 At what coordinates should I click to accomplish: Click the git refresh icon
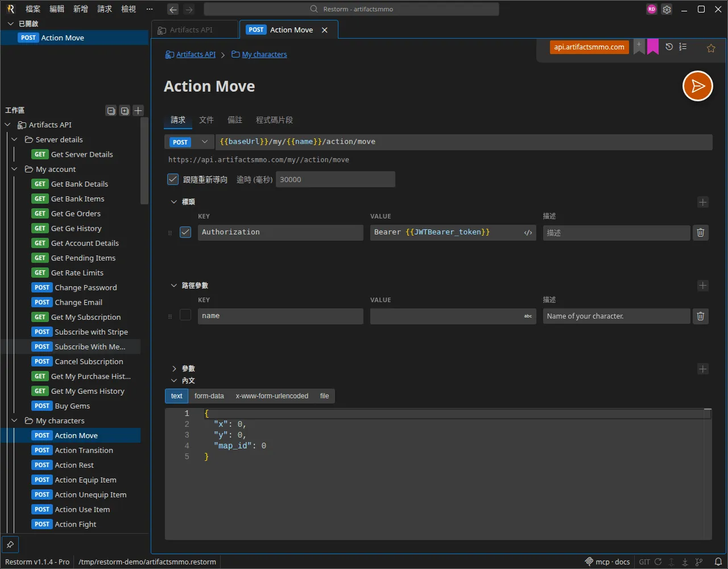click(658, 562)
